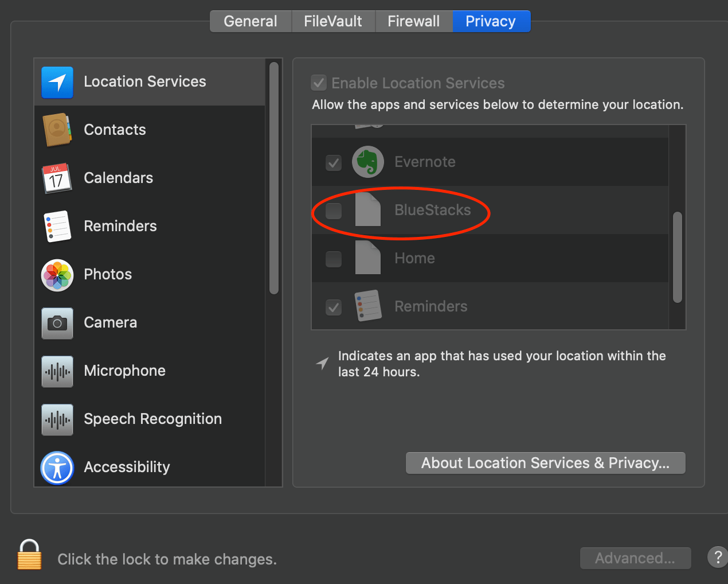This screenshot has height=584, width=728.
Task: Check the BlueStacks location checkbox
Action: tap(334, 211)
